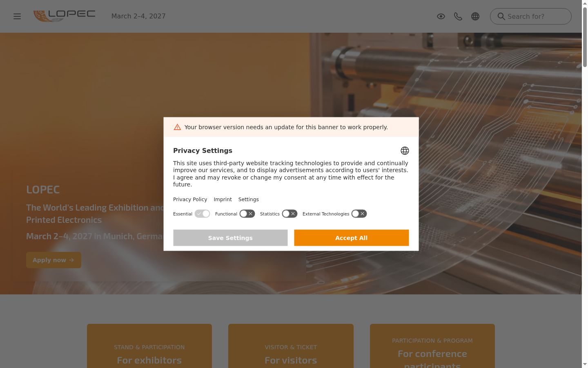Open accessibility view eye icon
The width and height of the screenshot is (588, 368).
[441, 16]
